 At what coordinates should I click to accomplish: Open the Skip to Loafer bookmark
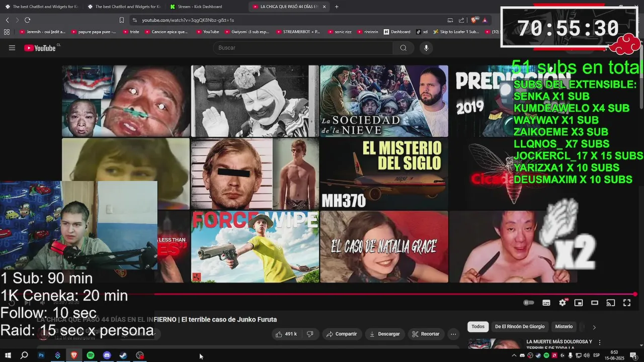456,32
